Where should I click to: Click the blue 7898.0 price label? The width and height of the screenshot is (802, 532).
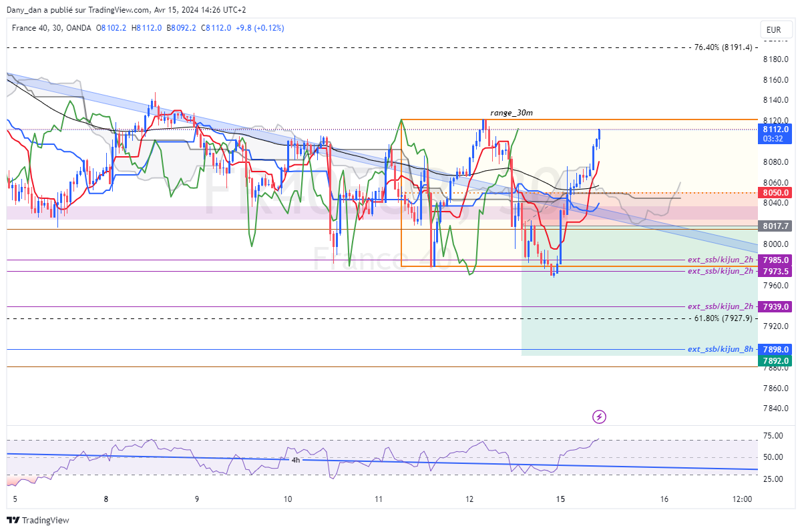[x=775, y=349]
